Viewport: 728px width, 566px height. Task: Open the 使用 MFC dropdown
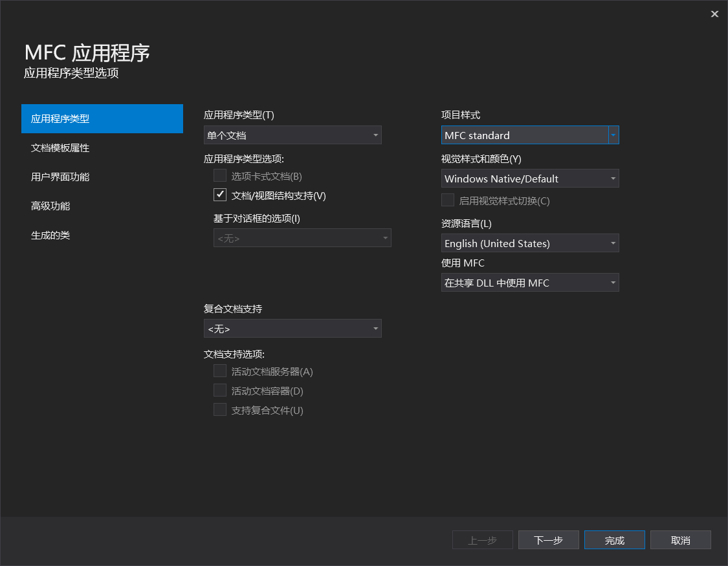point(530,282)
